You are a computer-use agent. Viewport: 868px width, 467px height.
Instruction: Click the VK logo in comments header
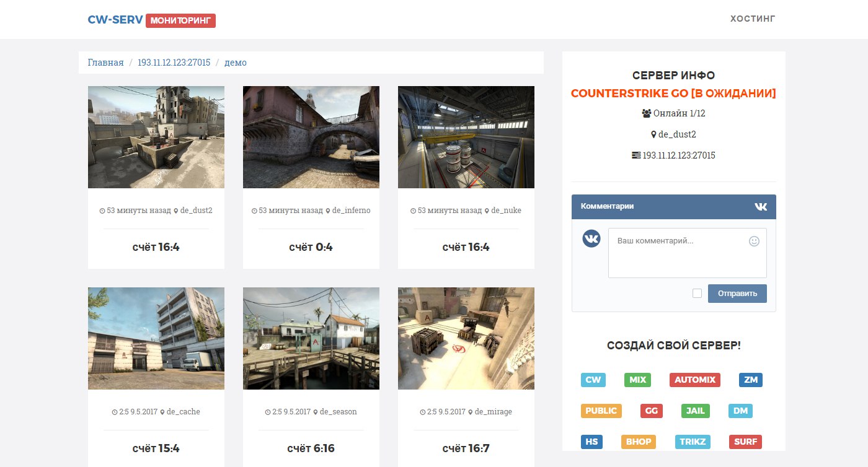click(761, 207)
